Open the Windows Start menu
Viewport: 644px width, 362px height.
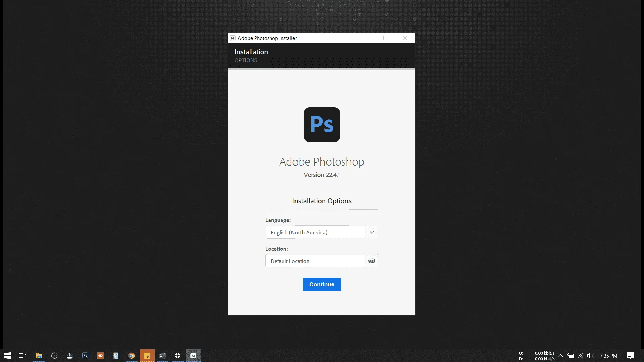[7, 356]
